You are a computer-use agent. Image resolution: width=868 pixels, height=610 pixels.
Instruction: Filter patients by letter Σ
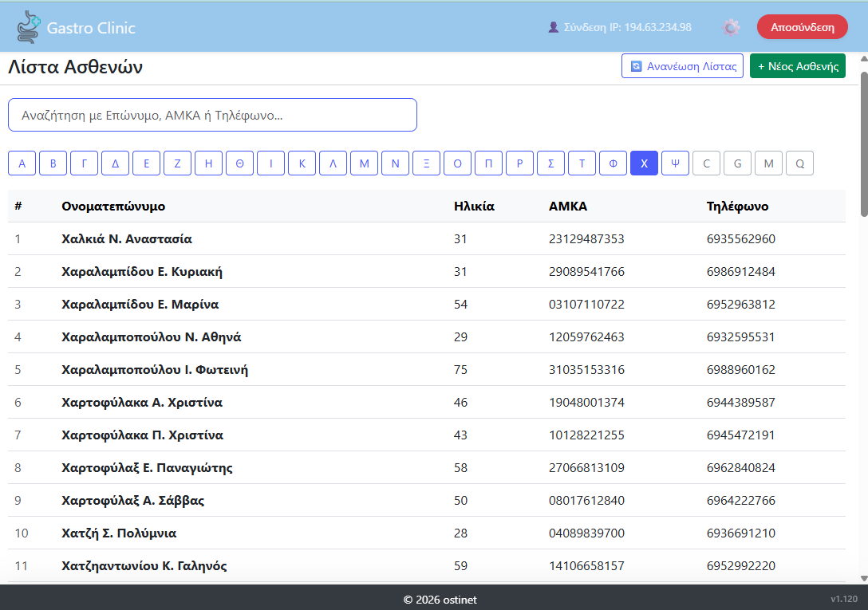pyautogui.click(x=550, y=163)
